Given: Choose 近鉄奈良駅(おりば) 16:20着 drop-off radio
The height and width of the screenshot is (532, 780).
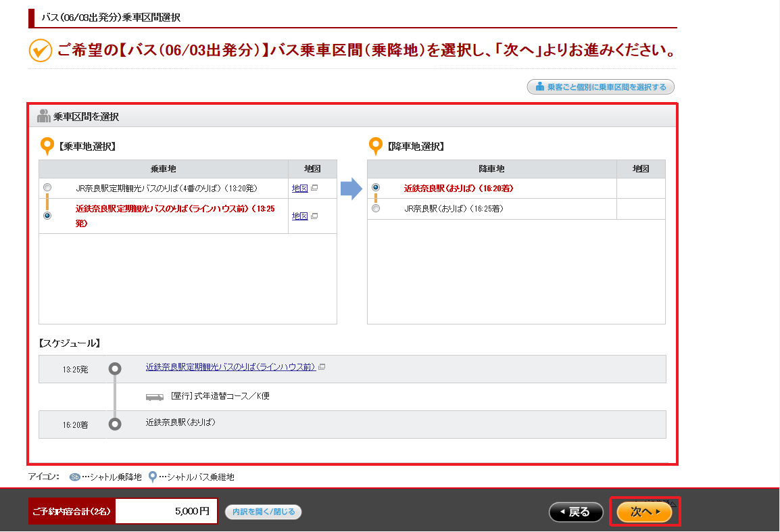Looking at the screenshot, I should 376,188.
